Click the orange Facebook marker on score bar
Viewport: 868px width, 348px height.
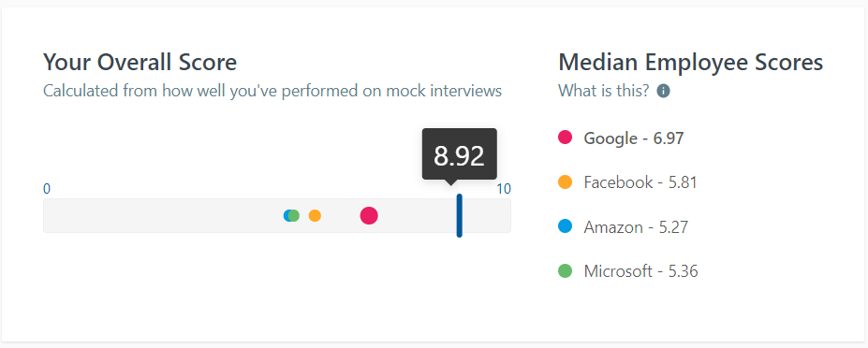(315, 215)
